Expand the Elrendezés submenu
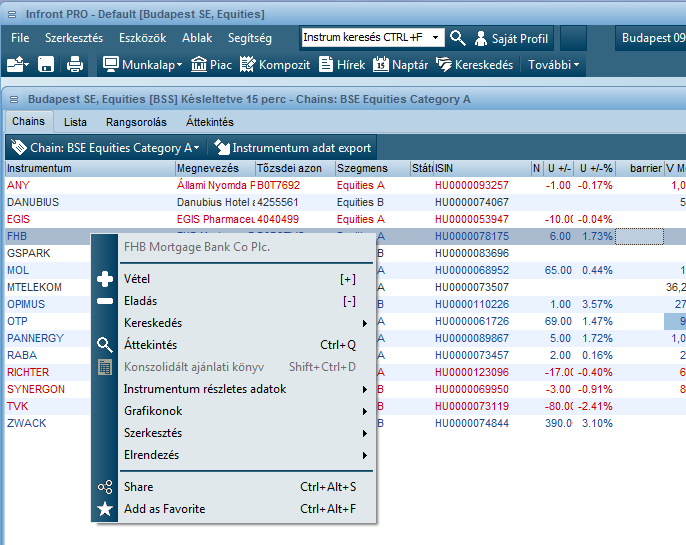 (245, 455)
